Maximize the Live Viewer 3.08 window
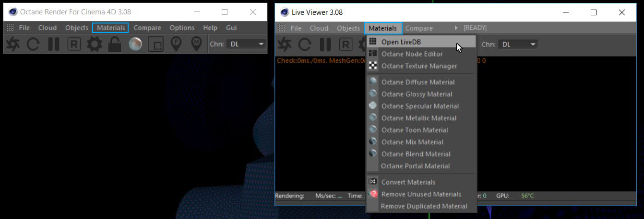The height and width of the screenshot is (219, 644). pyautogui.click(x=594, y=12)
